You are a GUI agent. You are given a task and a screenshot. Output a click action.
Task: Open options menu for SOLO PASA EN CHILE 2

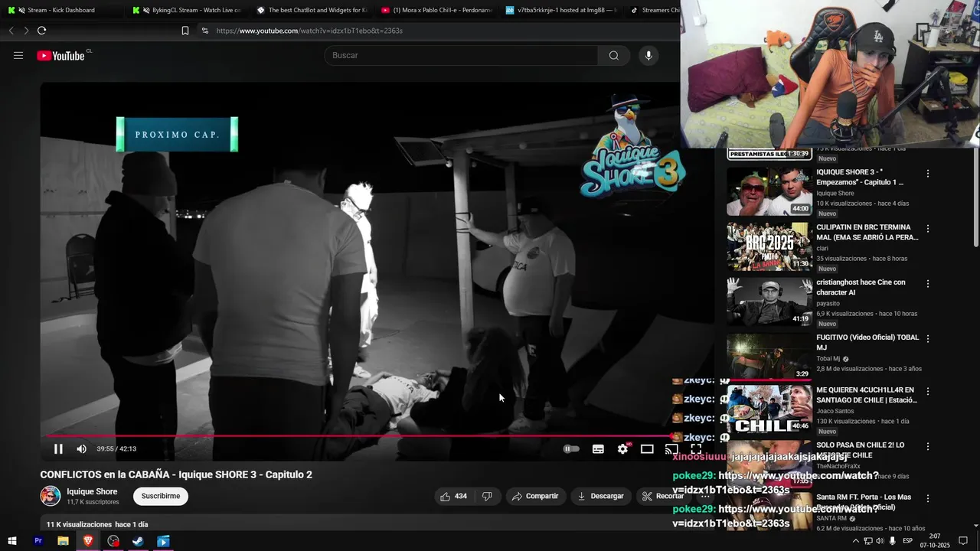928,447
